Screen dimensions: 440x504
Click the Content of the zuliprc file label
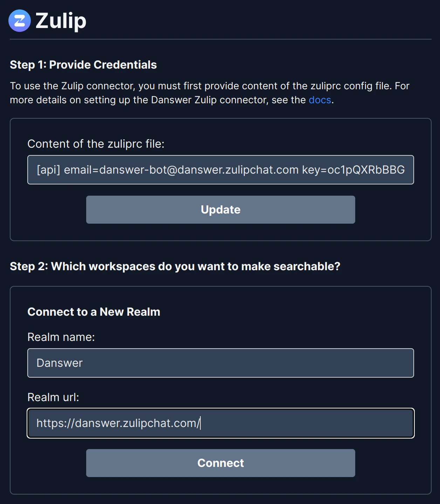[x=96, y=143]
